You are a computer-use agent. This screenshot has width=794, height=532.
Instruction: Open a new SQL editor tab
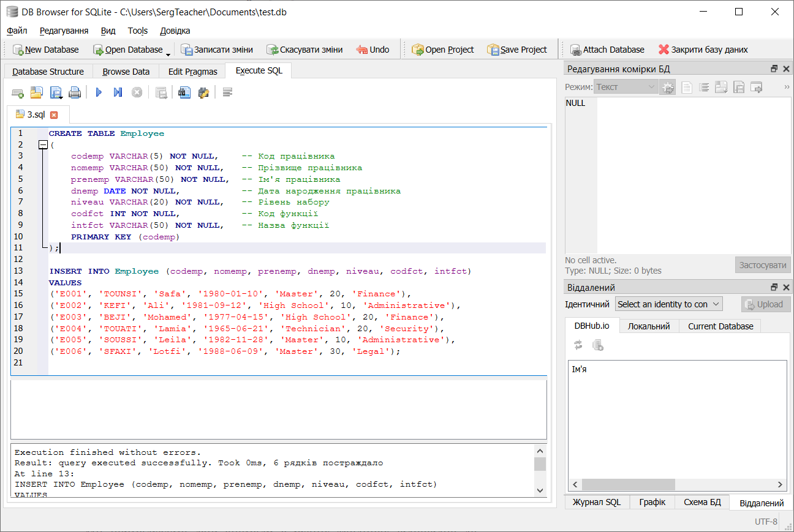(18, 92)
